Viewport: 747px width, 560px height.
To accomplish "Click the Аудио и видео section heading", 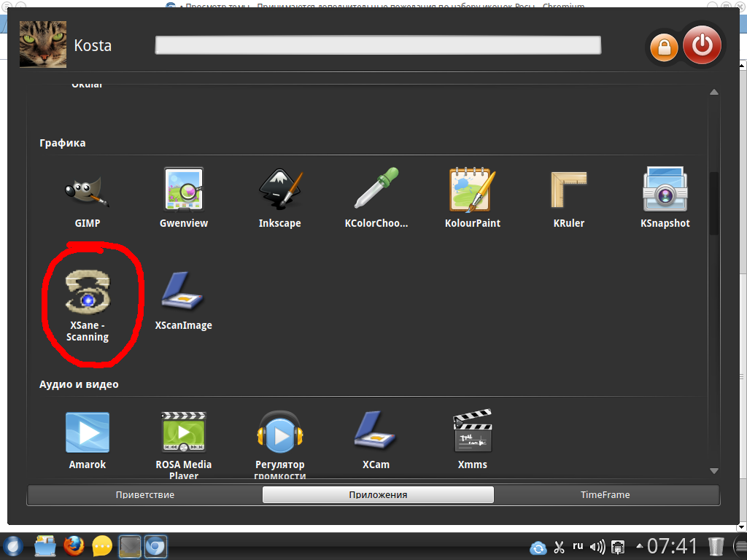I will 79,384.
